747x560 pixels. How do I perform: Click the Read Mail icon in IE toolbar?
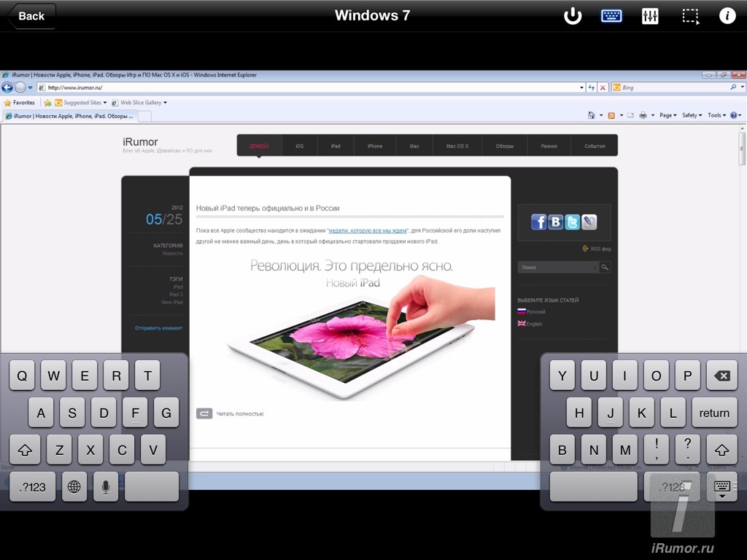point(630,115)
